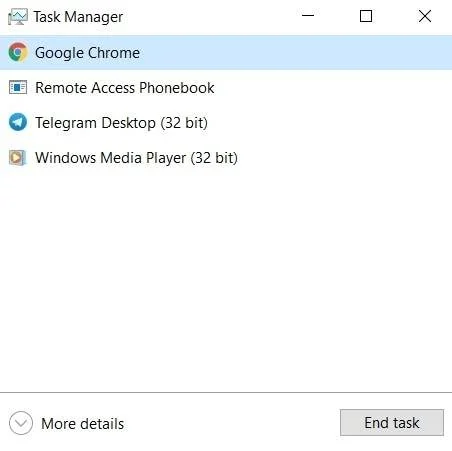This screenshot has width=452, height=451.
Task: Click the More details text label
Action: click(x=82, y=424)
